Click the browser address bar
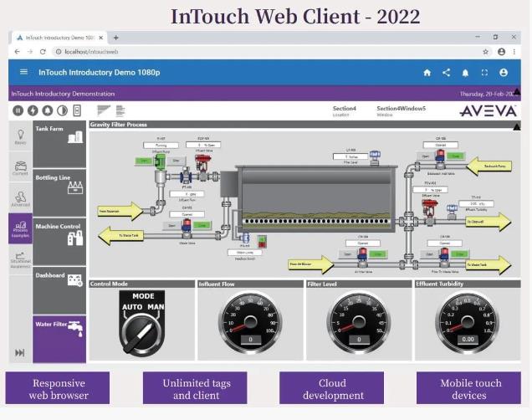 271,52
